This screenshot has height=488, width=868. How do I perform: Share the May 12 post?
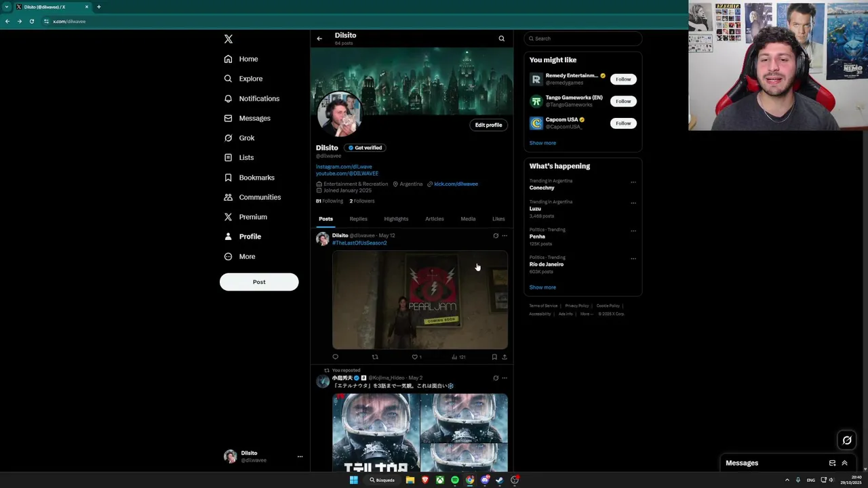coord(505,357)
